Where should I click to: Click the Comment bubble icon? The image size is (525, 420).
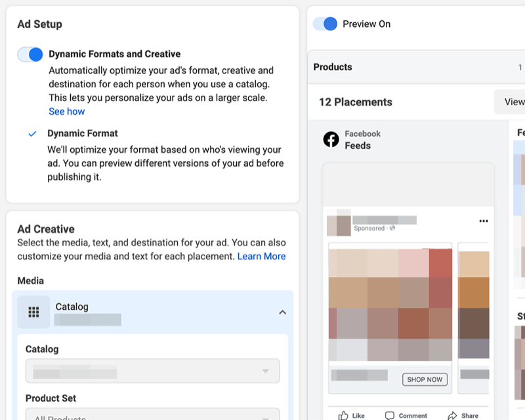click(390, 415)
